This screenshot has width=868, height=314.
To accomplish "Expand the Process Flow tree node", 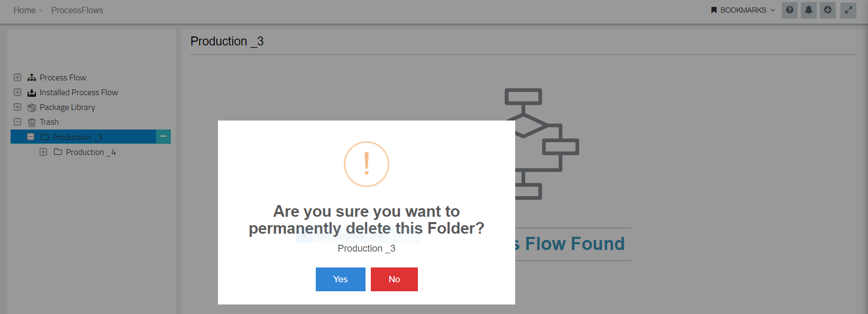I will [x=17, y=77].
